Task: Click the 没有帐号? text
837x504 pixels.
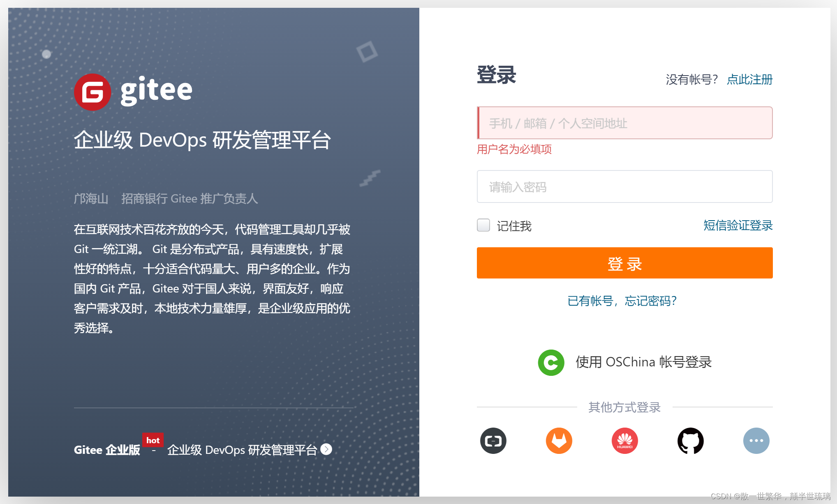Action: [x=691, y=79]
